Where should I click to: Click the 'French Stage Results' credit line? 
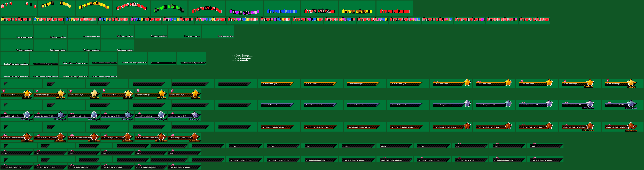point(239,55)
